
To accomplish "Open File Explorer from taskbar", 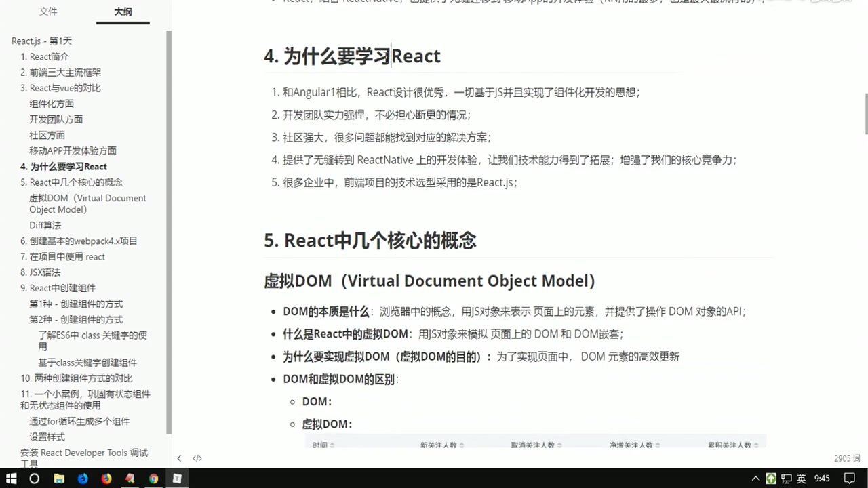I will 59,478.
